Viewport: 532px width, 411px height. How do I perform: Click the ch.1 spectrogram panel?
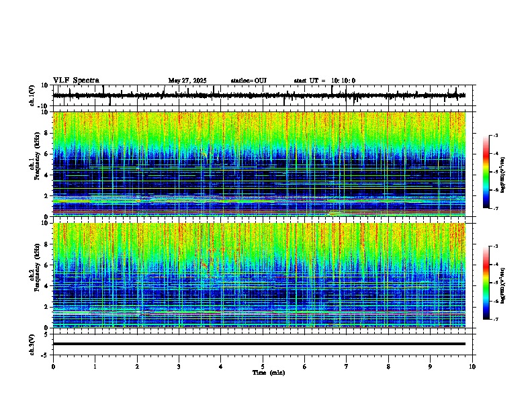click(259, 164)
